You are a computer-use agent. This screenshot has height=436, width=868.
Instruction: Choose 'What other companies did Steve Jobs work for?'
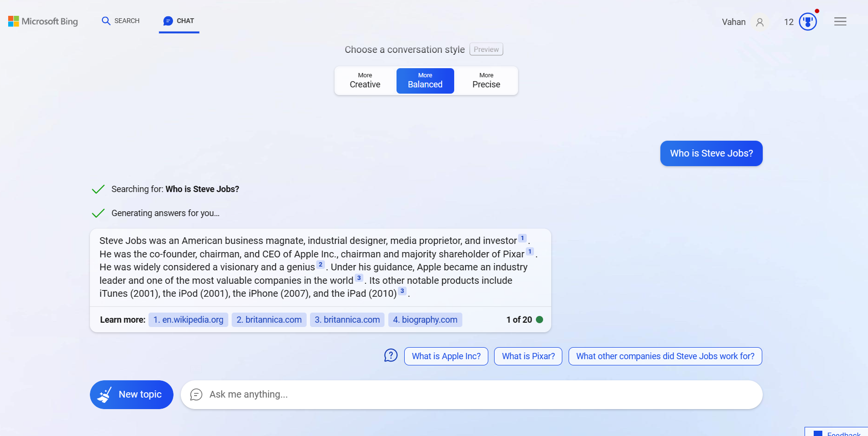coord(665,356)
